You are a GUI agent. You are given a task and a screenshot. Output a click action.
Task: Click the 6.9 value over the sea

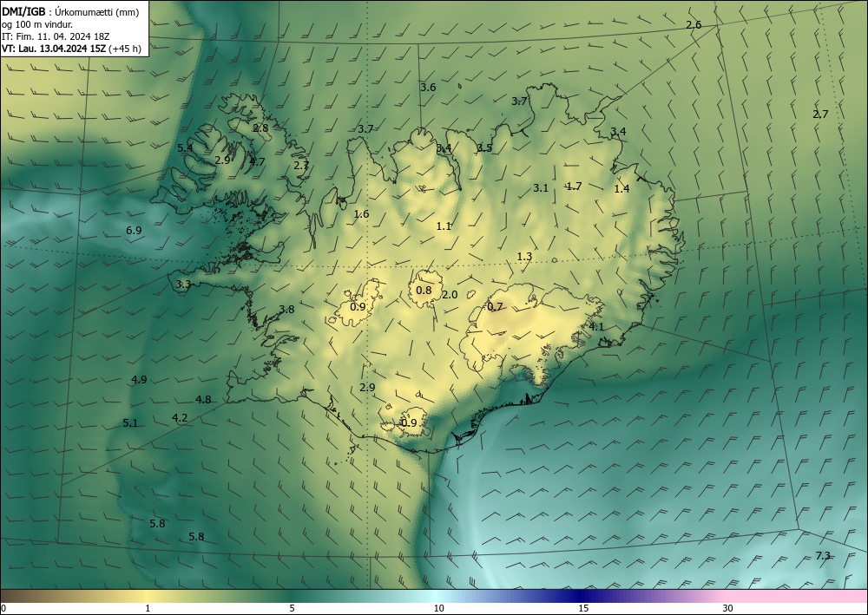(134, 230)
